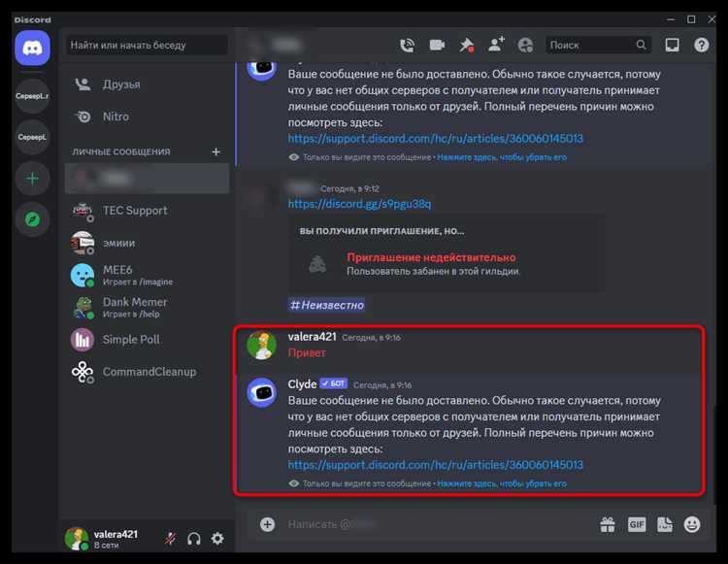Viewport: 728px width, 564px height.
Task: Send a gift icon
Action: 608,524
